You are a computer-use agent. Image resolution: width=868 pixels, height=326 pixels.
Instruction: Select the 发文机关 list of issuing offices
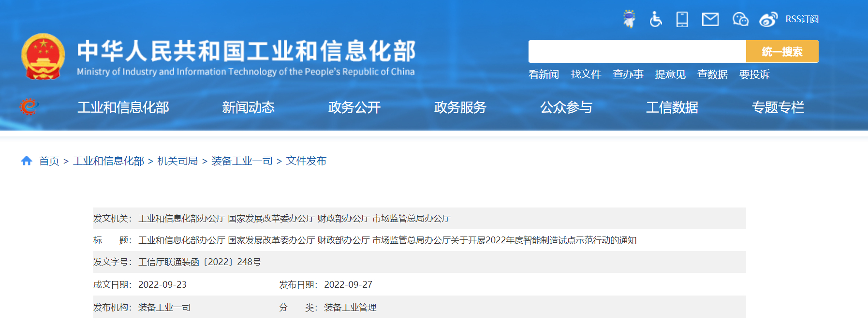tap(294, 219)
